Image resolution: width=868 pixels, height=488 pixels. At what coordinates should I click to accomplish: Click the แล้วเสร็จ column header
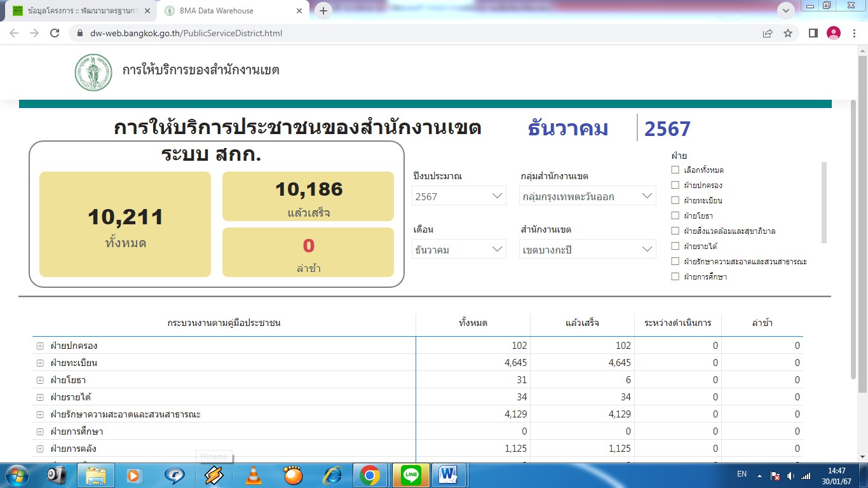pyautogui.click(x=582, y=323)
